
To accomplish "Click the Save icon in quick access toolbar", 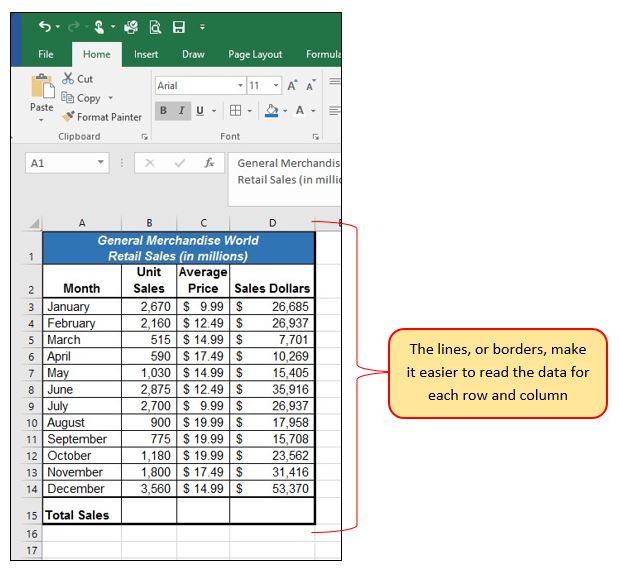I will [x=179, y=27].
